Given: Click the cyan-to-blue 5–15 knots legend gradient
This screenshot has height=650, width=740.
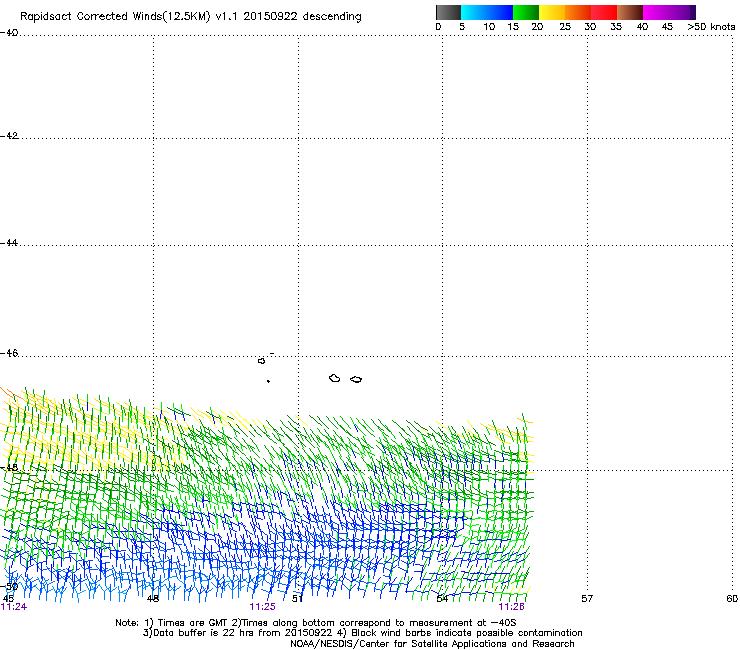Looking at the screenshot, I should pyautogui.click(x=487, y=12).
